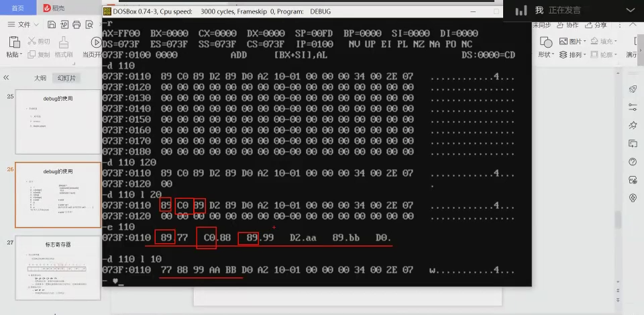Click the Paste clipboard icon
This screenshot has width=644, height=315.
[x=14, y=42]
